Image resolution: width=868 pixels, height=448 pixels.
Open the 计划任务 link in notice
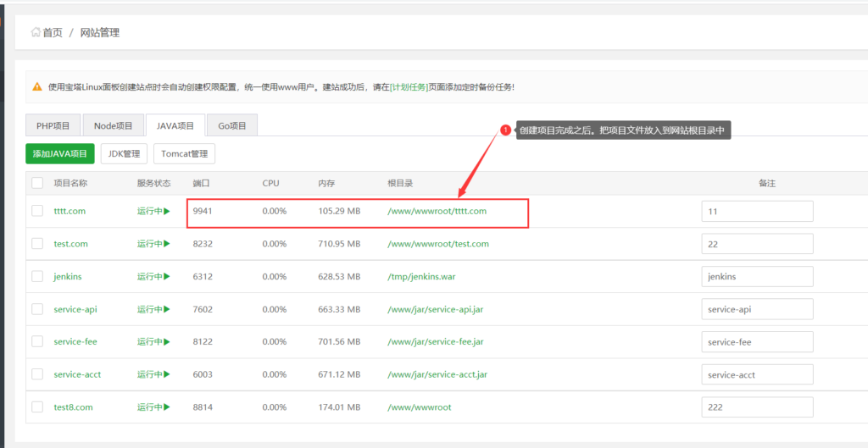point(409,87)
